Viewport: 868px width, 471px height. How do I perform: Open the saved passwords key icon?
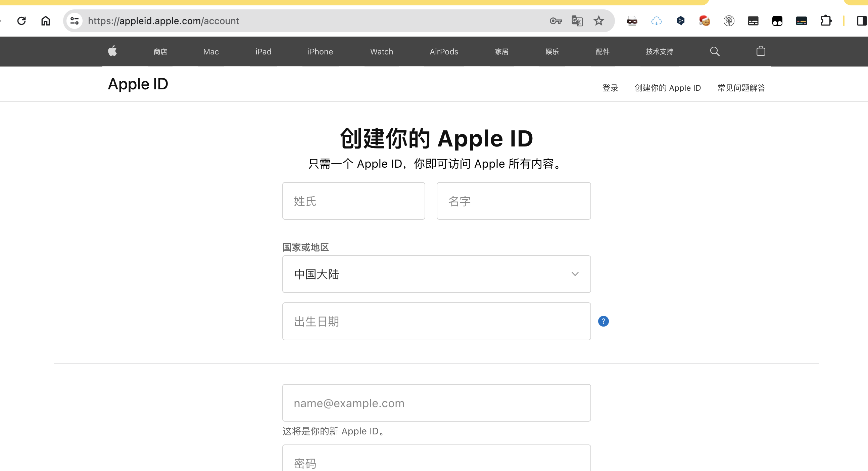[555, 21]
